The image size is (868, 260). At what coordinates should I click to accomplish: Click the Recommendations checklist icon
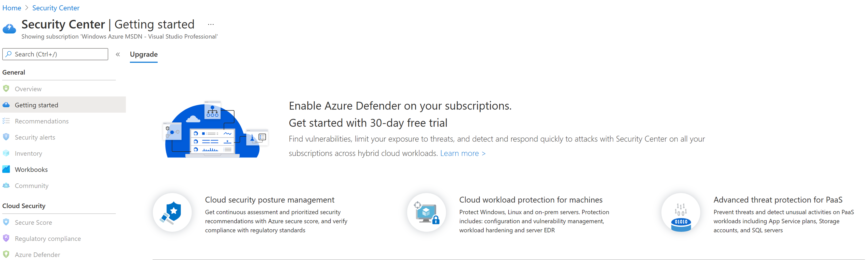click(x=6, y=121)
